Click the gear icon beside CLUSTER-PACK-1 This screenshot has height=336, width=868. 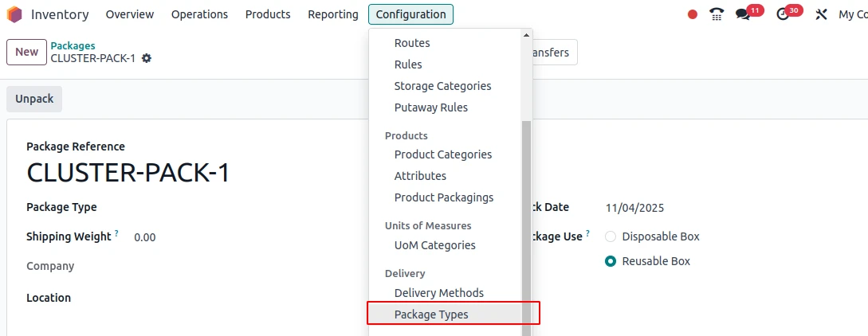147,58
